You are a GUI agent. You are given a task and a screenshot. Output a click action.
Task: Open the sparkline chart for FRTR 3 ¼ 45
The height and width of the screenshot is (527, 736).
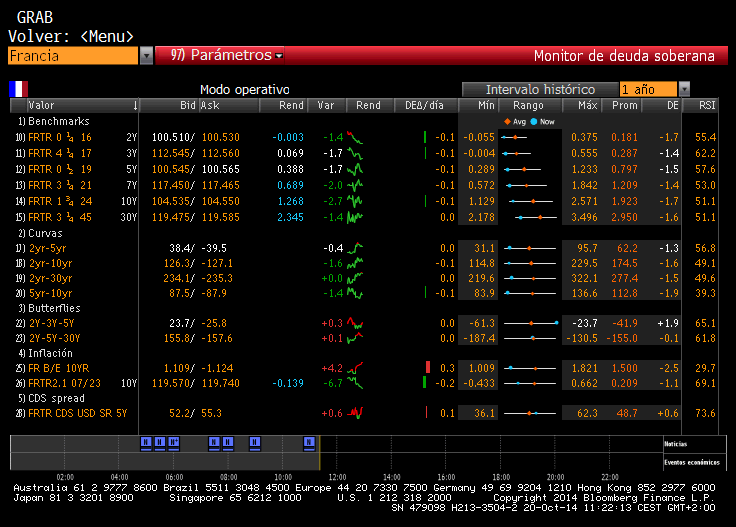tap(355, 217)
